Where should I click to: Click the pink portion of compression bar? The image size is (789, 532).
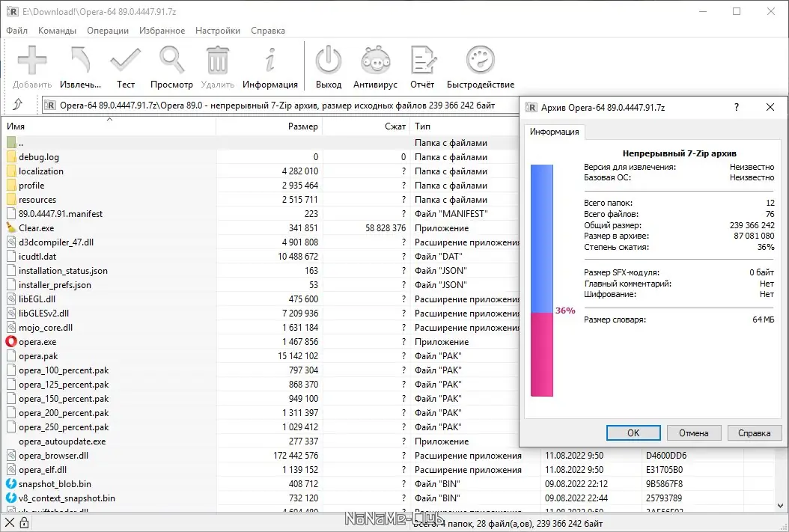(541, 354)
